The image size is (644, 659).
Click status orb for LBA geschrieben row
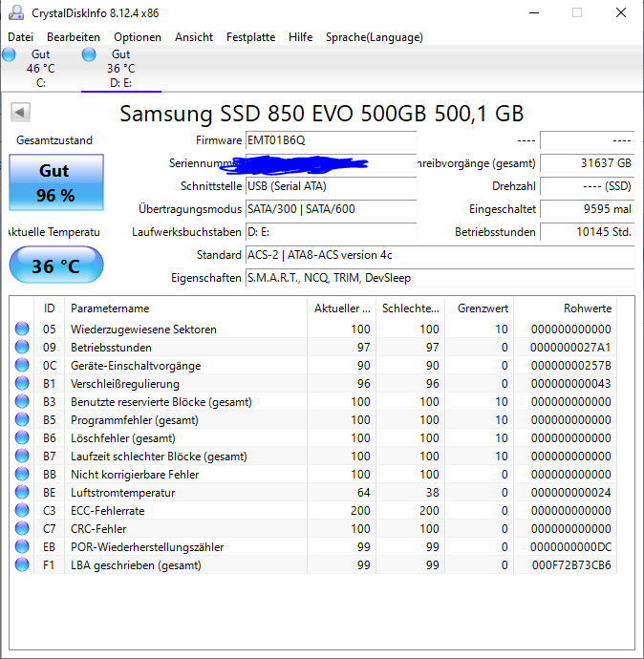22,564
